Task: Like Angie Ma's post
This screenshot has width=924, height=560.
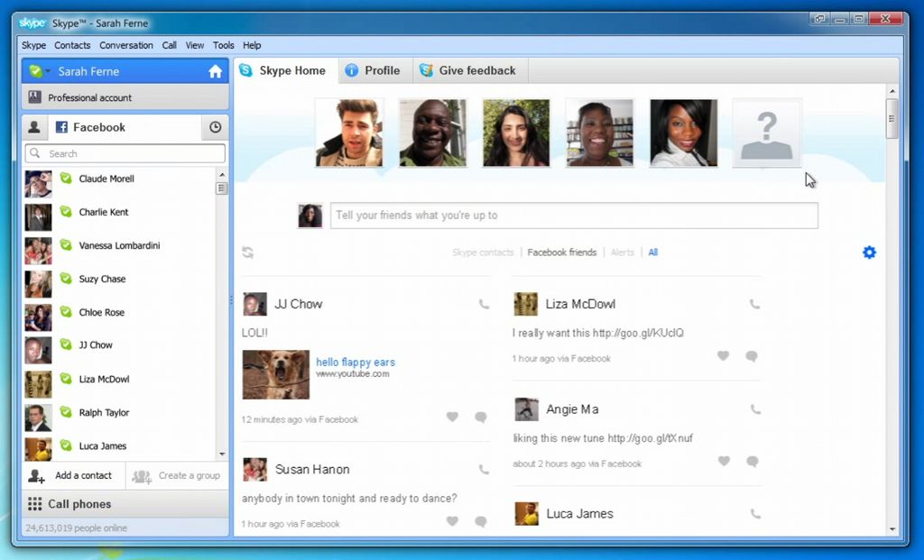Action: pos(724,461)
